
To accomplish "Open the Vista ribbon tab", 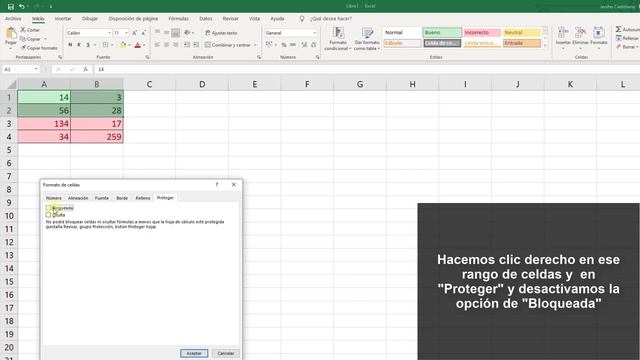I will (254, 19).
